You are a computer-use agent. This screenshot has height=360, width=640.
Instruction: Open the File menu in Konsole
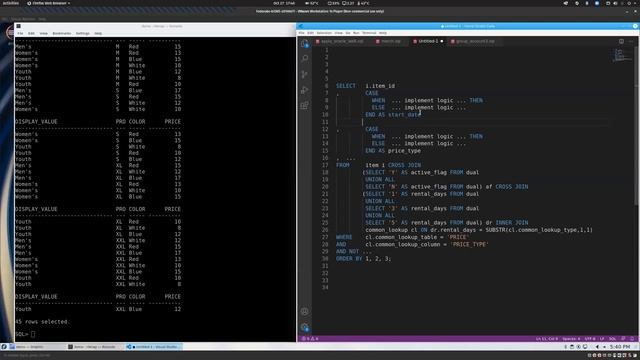tap(20, 33)
